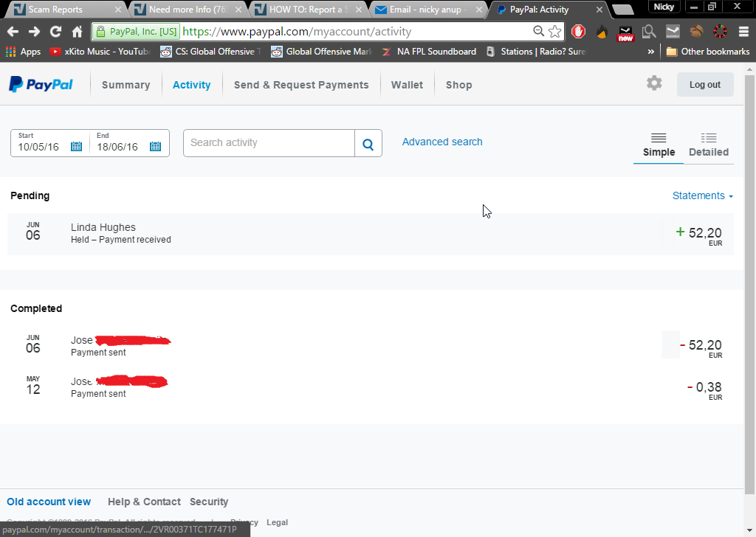The height and width of the screenshot is (537, 756).
Task: Switch to the Scam Reports tab
Action: coord(63,10)
